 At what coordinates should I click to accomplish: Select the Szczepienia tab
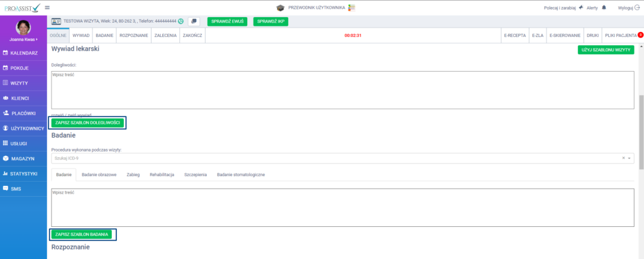tap(195, 175)
